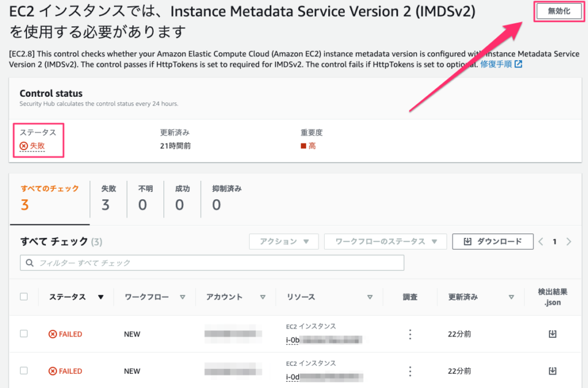Open the 修復手順 remediation link
The image size is (588, 388).
click(x=496, y=64)
